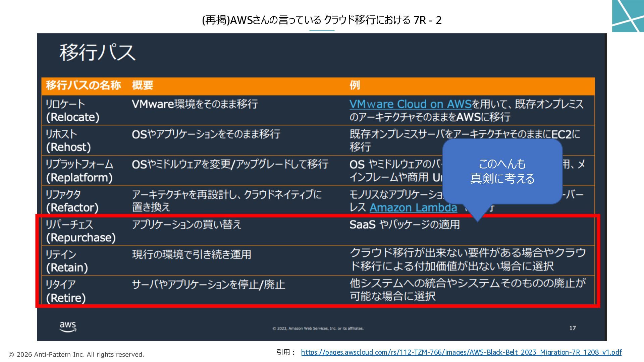Click the Amazon Lambda hyperlink
644x362 pixels.
413,208
